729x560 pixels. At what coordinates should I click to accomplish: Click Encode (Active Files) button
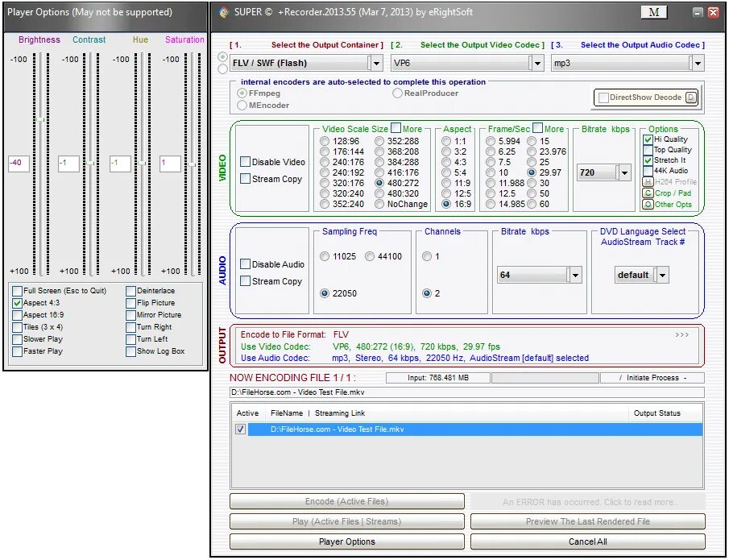[347, 501]
